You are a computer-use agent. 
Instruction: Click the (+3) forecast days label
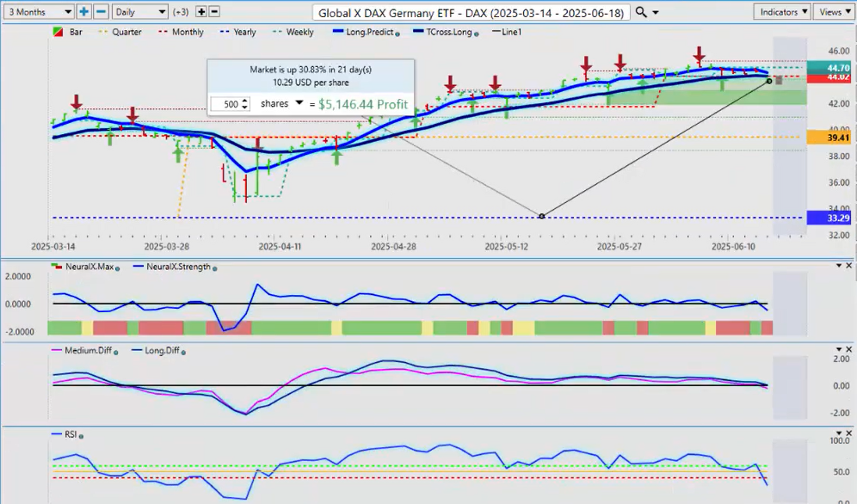181,12
